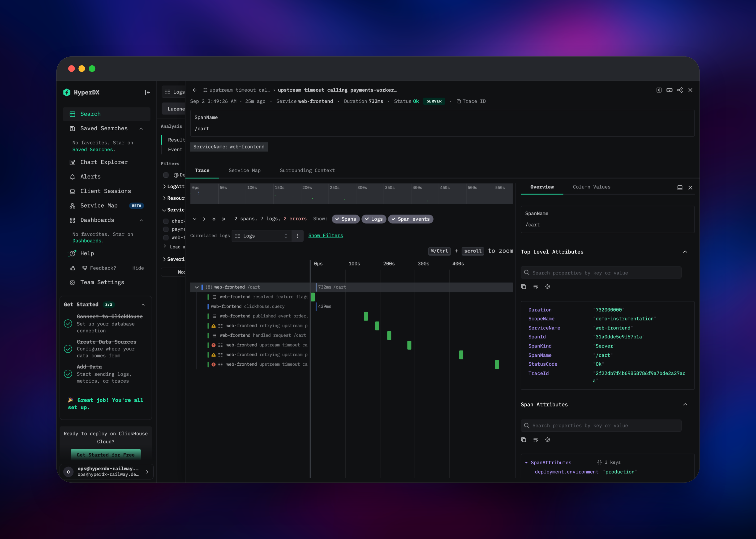Open the Column Values tab

click(592, 187)
